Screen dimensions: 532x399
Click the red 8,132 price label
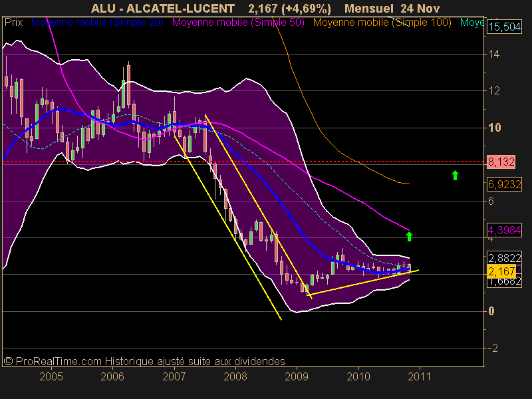tap(501, 162)
